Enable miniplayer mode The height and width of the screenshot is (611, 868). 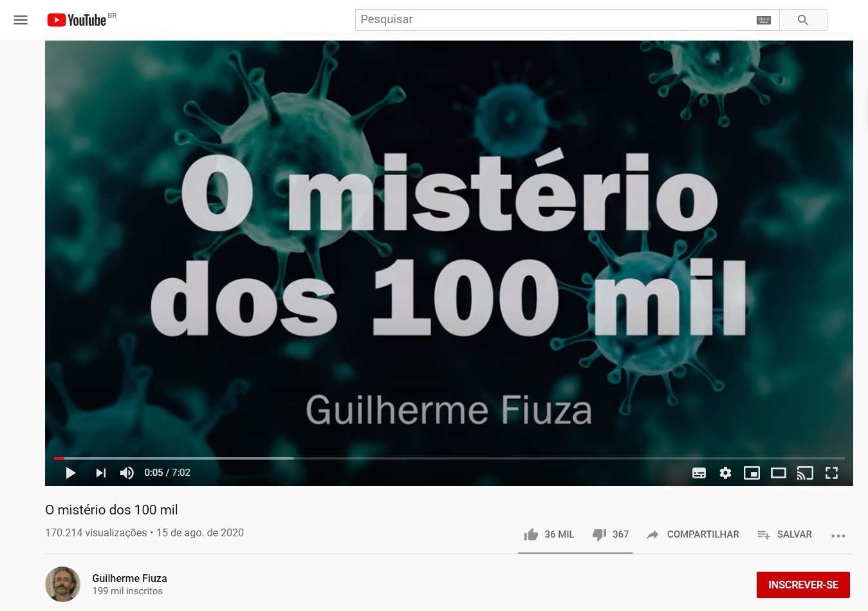pos(752,473)
